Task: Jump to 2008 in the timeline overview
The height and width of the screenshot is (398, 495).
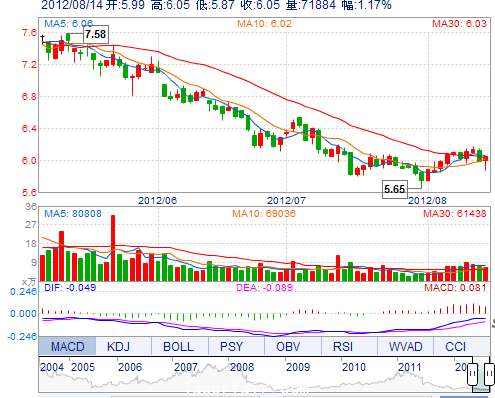Action: (242, 367)
